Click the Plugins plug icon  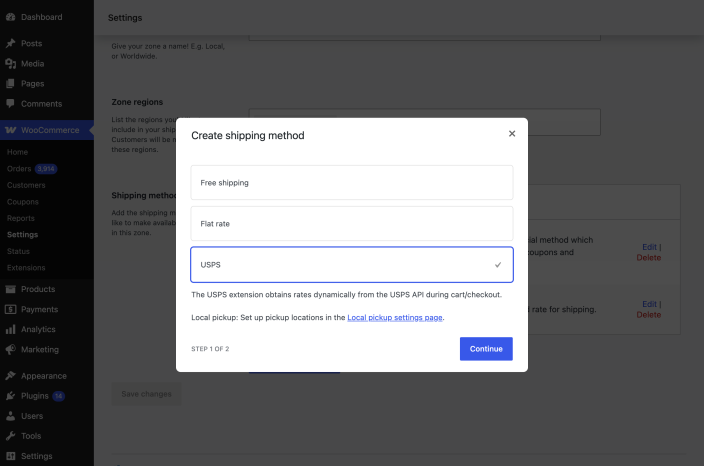(x=11, y=396)
